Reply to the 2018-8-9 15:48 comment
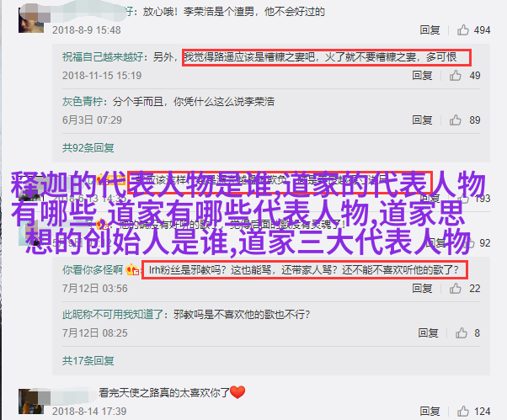Screen dimensions: 507x420 click(x=430, y=30)
